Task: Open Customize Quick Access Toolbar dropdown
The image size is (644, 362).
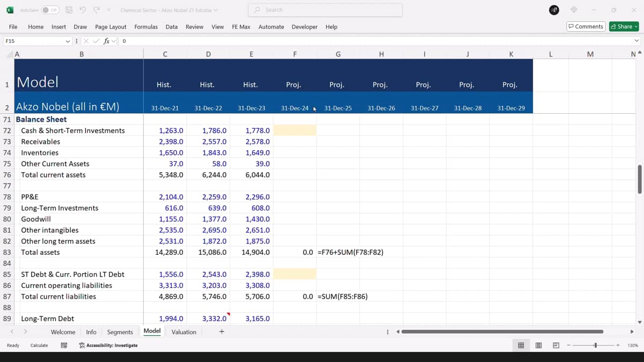Action: 109,10
